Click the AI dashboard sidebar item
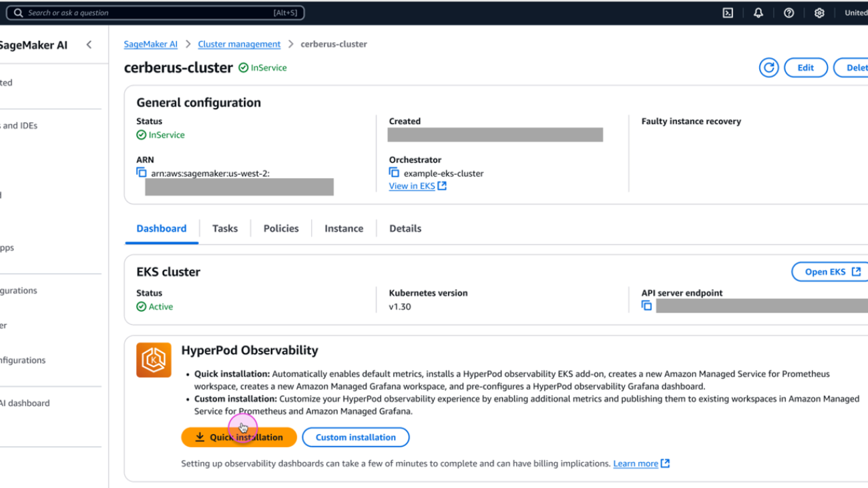868x488 pixels. (25, 403)
